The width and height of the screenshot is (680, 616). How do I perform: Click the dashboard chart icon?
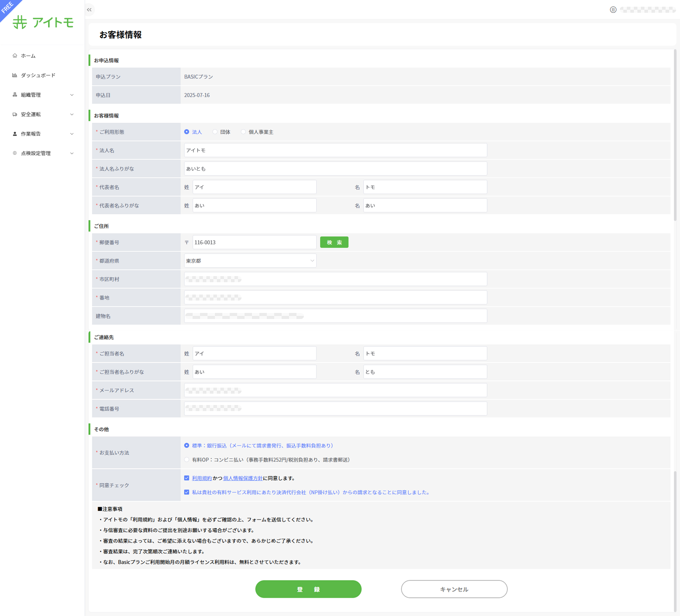click(x=15, y=75)
